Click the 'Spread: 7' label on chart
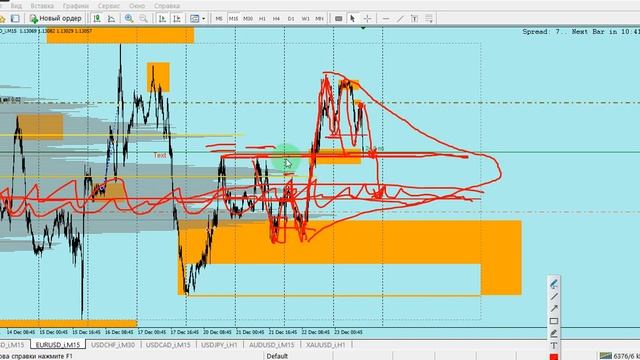This screenshot has height=360, width=640. (541, 31)
